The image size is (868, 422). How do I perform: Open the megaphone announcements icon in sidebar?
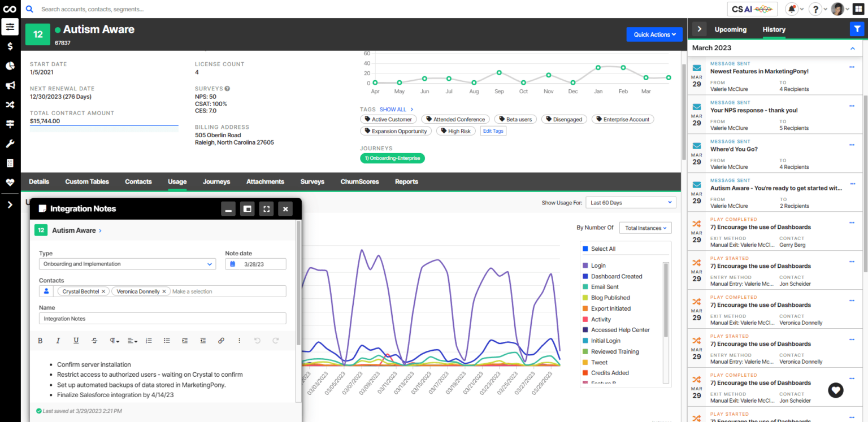click(x=10, y=85)
